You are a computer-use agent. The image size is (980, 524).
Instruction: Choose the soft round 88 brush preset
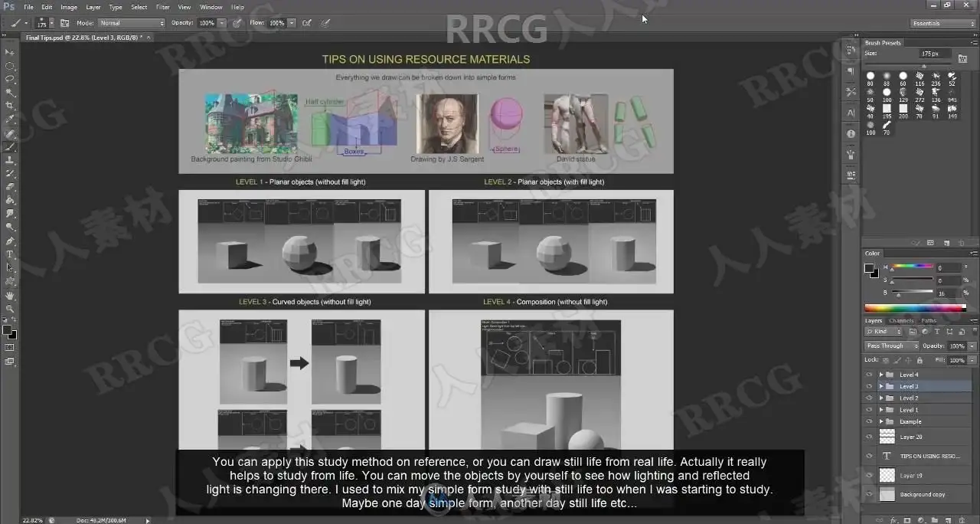887,77
